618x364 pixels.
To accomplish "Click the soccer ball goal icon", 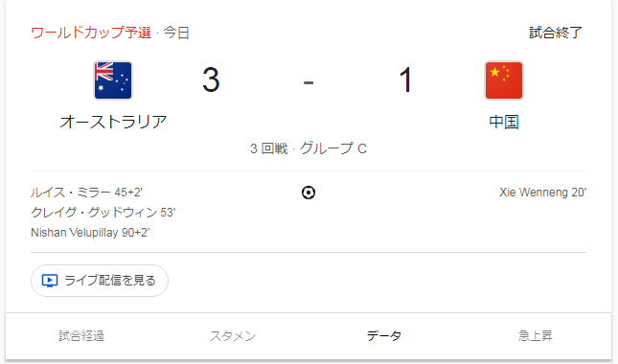I will (x=309, y=193).
